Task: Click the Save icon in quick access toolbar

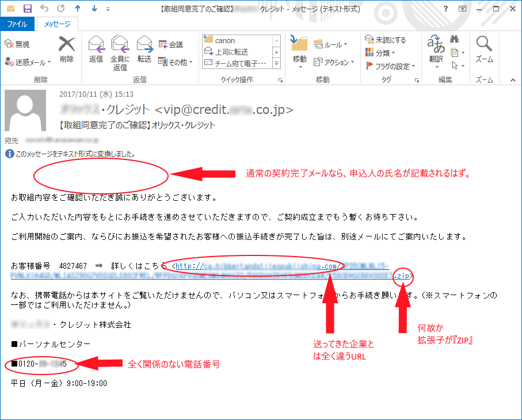Action: coord(27,9)
